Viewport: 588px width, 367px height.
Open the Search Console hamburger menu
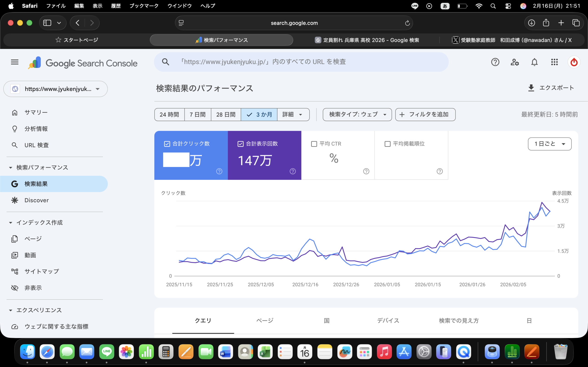pyautogui.click(x=14, y=62)
